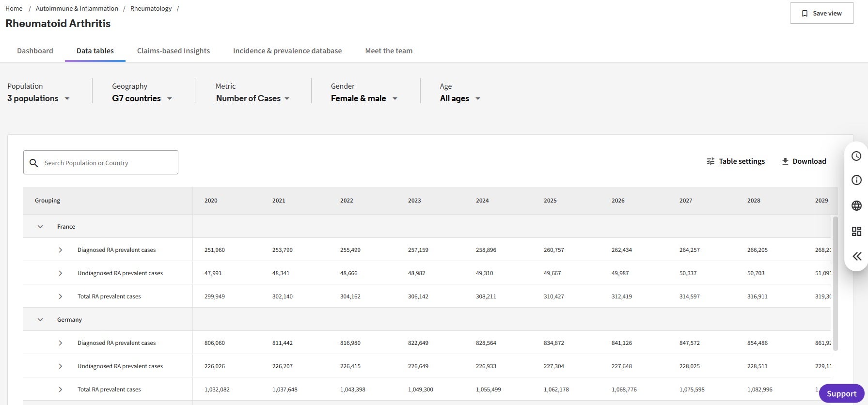
Task: Select the Data tables tab
Action: tap(95, 51)
